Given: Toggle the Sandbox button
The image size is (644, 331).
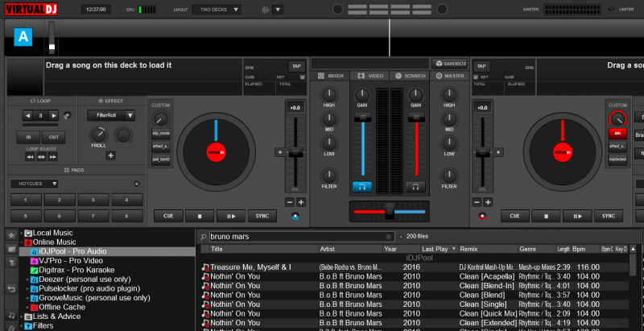Looking at the screenshot, I should pos(450,64).
